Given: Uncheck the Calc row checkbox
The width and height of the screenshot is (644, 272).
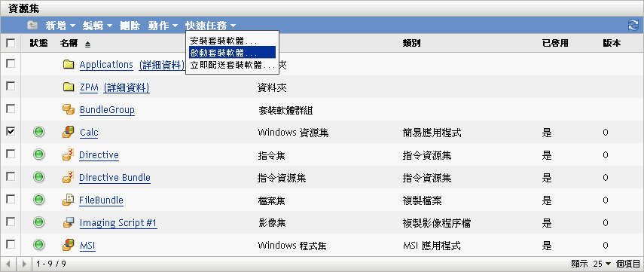Looking at the screenshot, I should pyautogui.click(x=11, y=132).
